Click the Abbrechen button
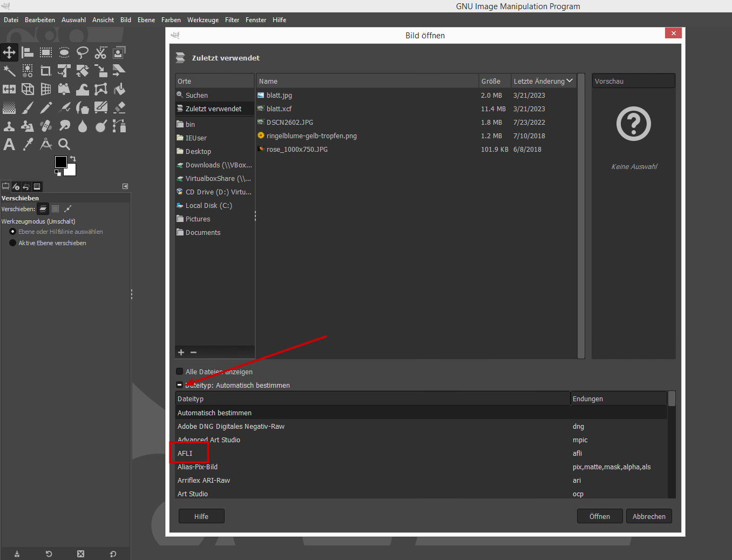 pyautogui.click(x=649, y=516)
